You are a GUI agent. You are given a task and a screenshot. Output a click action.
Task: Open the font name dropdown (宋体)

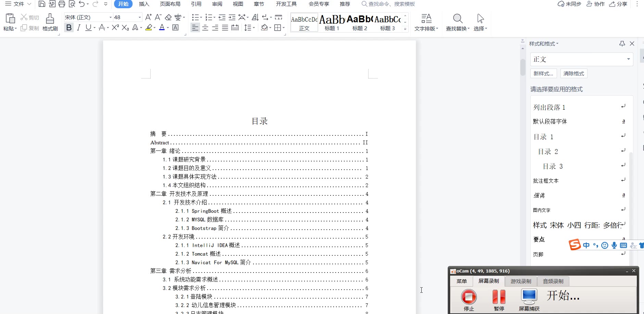(x=110, y=17)
